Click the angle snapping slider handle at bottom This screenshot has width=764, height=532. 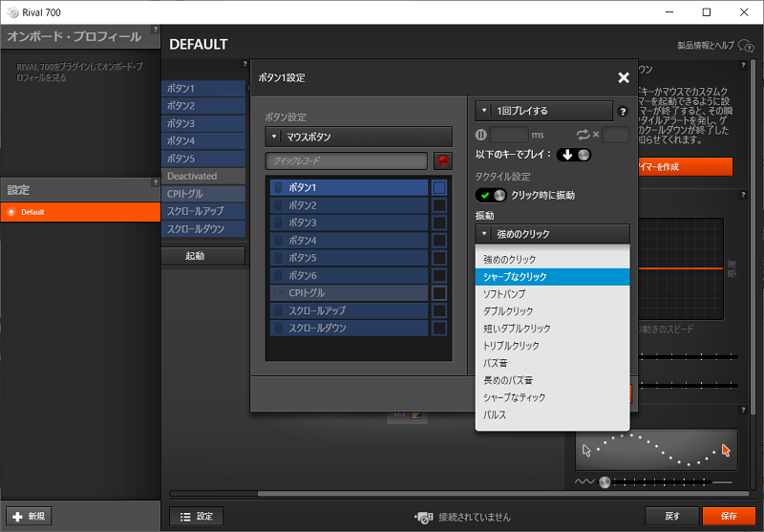click(x=605, y=482)
